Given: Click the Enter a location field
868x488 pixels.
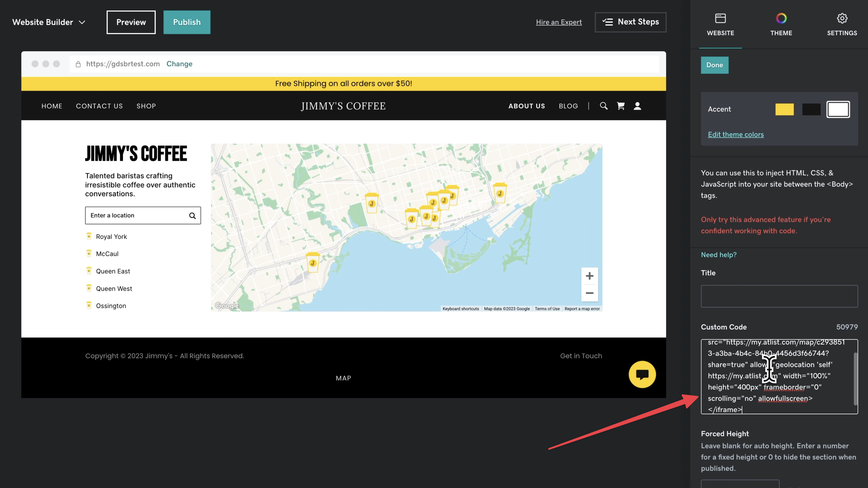Looking at the screenshot, I should (143, 216).
